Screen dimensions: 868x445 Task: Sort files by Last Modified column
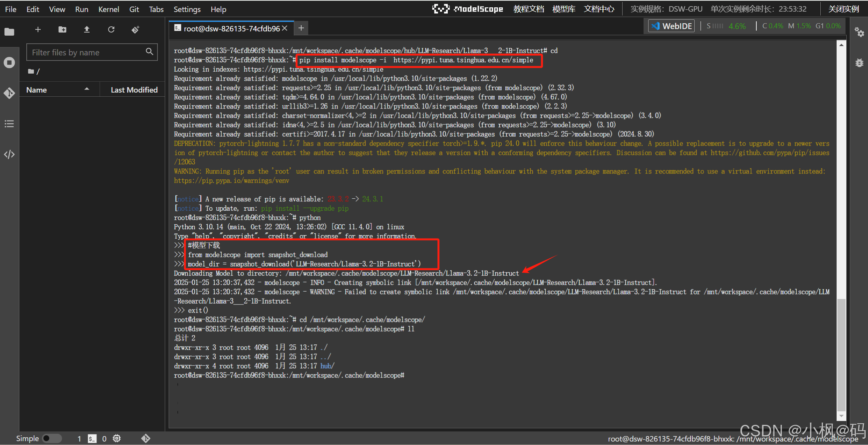click(x=134, y=90)
